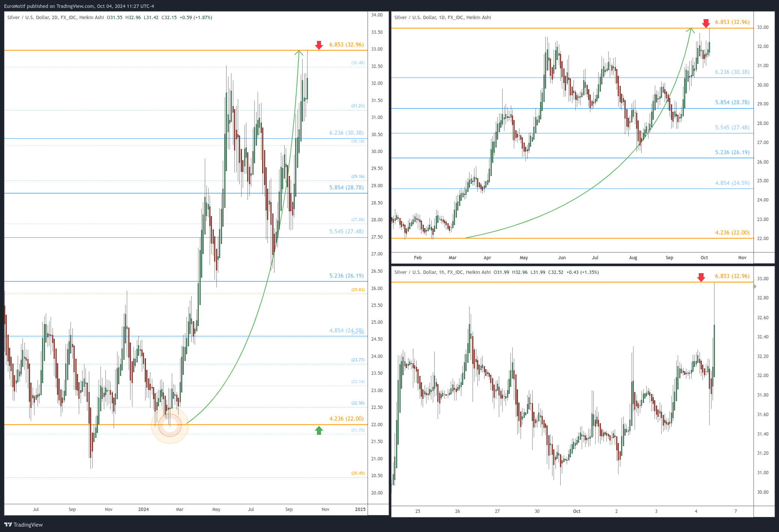Click the gray price pointer on 1h price axis
The height and width of the screenshot is (532, 779).
[755, 287]
